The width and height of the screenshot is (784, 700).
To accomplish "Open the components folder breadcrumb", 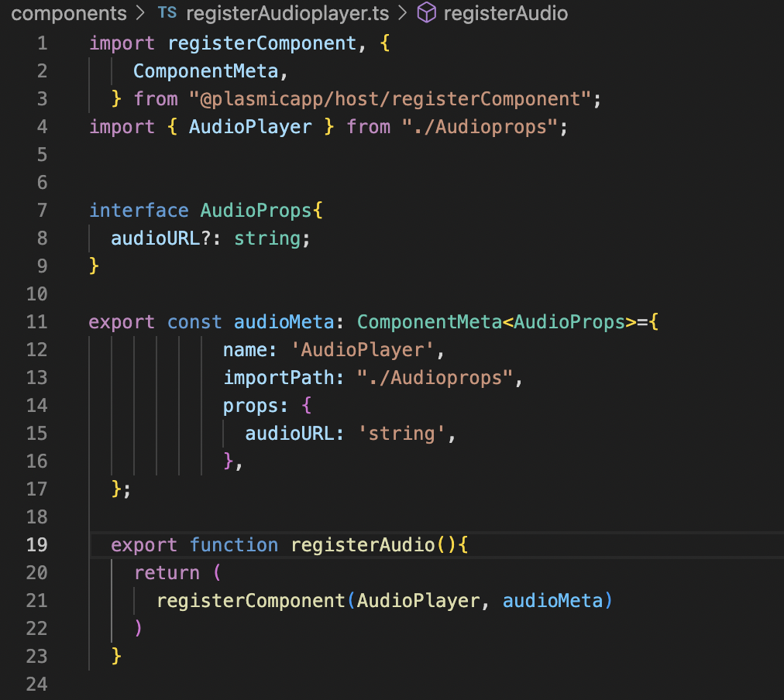I will (x=69, y=14).
